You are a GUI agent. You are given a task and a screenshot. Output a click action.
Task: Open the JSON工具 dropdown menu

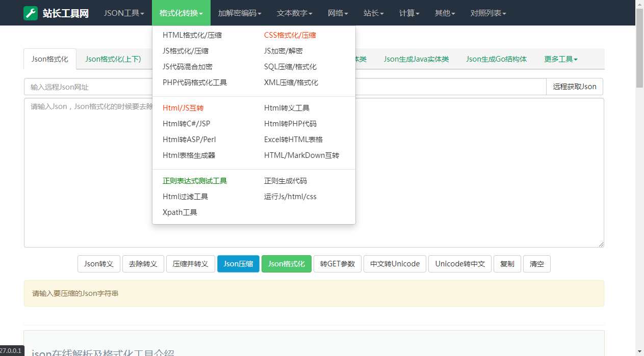(x=123, y=13)
